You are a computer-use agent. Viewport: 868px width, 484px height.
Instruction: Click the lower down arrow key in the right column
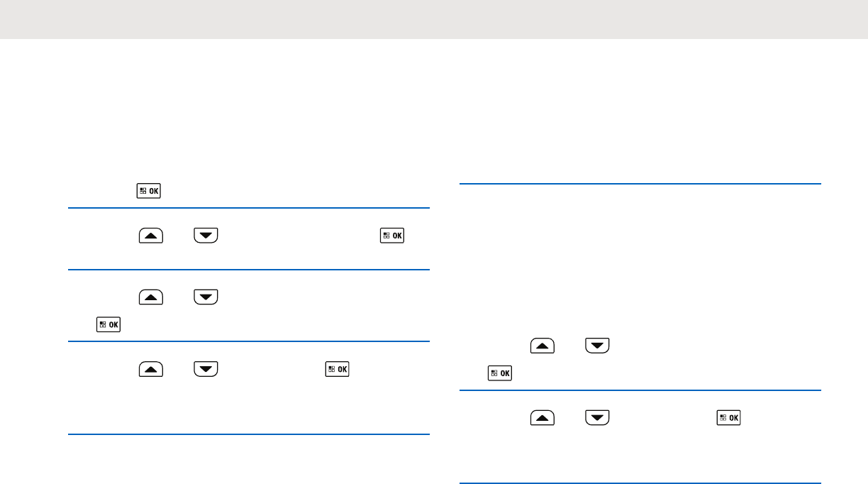point(598,418)
